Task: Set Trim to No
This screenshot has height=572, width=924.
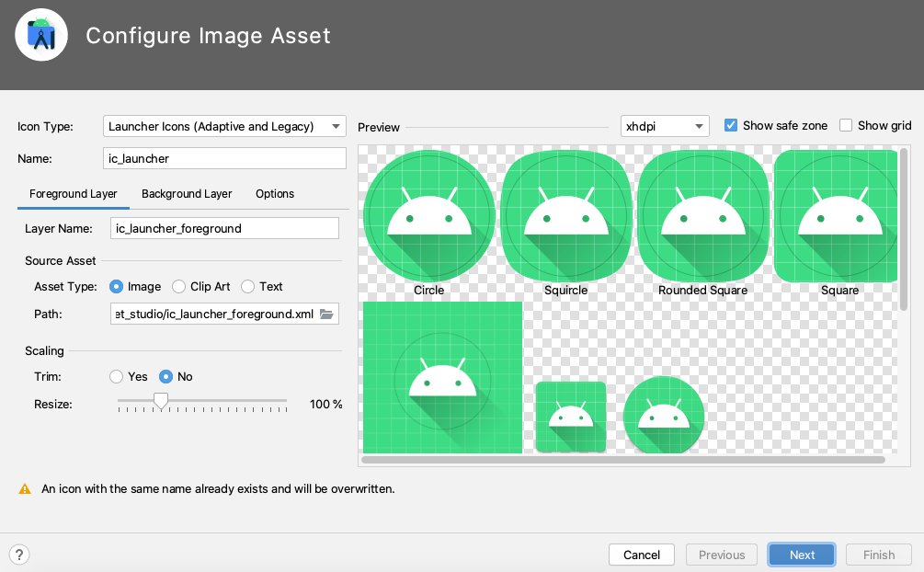Action: pos(165,377)
